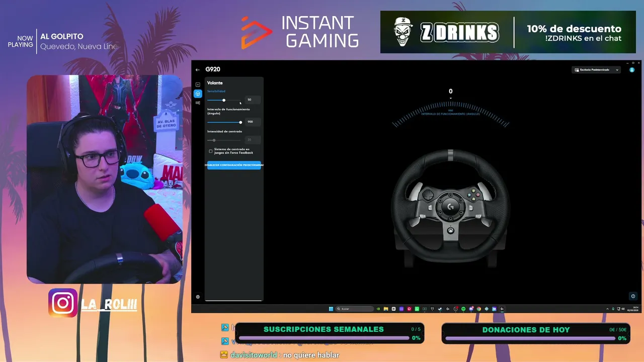
Task: Toggle centering spring for non-Force Feedback games
Action: [x=211, y=151]
